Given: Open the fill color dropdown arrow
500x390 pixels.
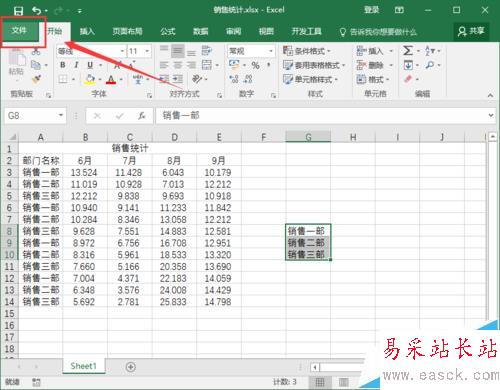Looking at the screenshot, I should [100, 79].
